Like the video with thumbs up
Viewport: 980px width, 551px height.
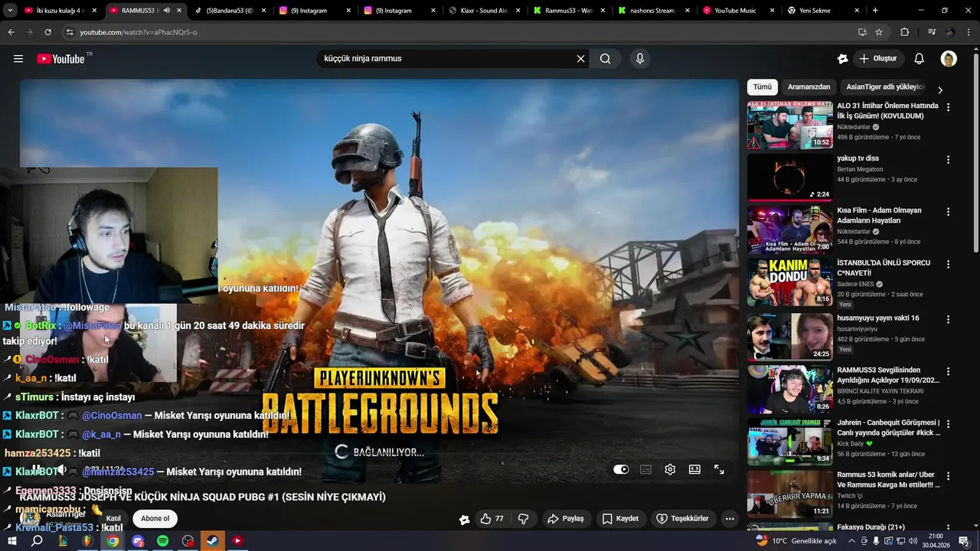pyautogui.click(x=492, y=519)
